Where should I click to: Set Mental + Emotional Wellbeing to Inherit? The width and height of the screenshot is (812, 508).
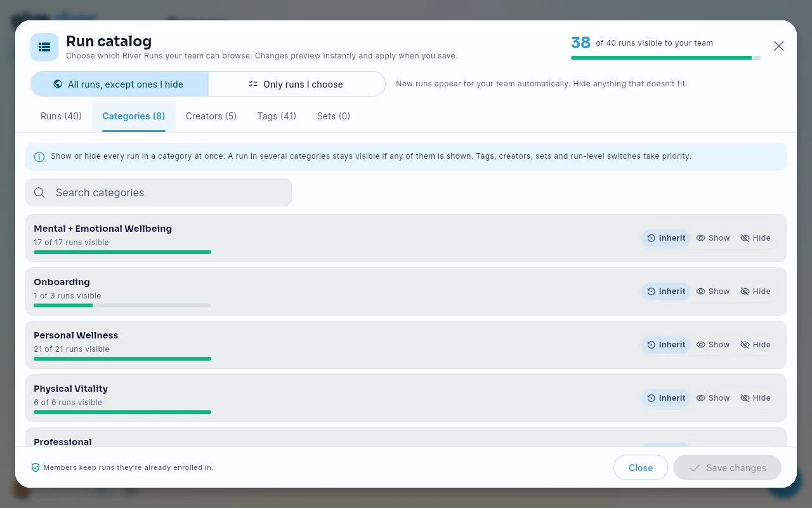(x=666, y=238)
